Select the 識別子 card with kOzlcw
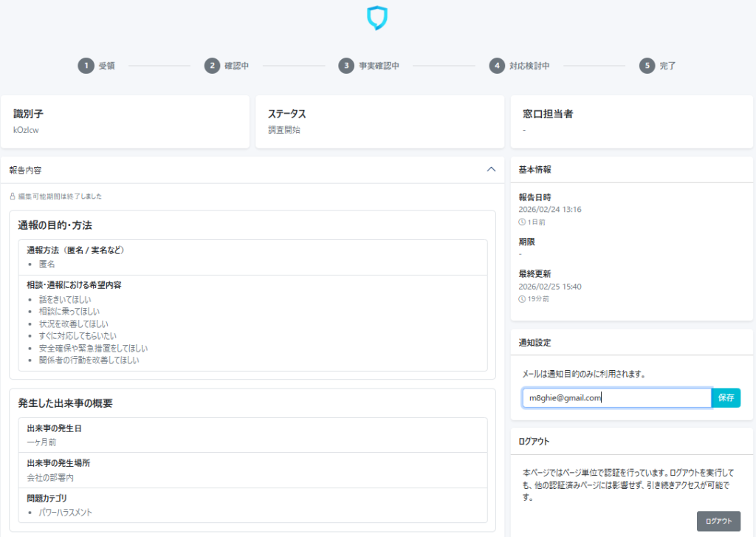The width and height of the screenshot is (756, 537). (x=125, y=122)
